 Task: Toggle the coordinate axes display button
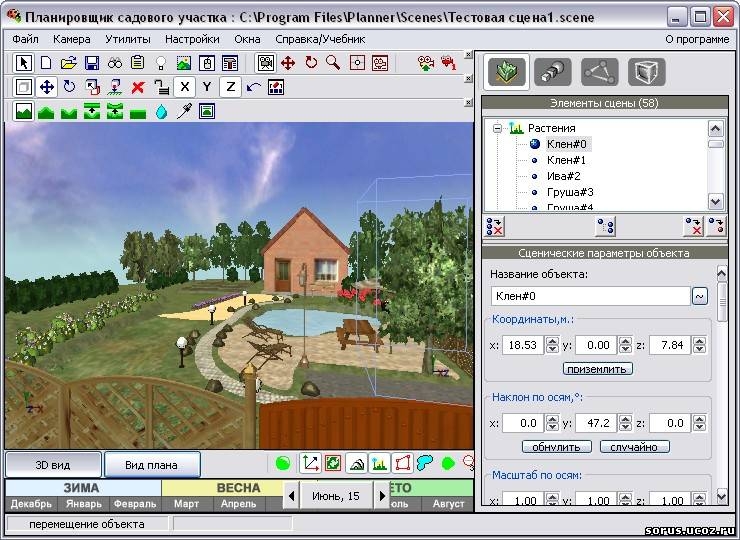(310, 463)
